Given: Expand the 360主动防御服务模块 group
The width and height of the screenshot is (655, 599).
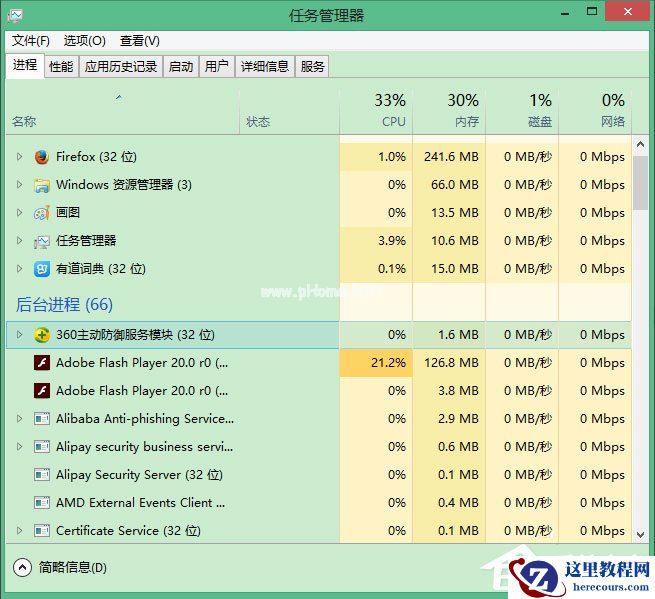Looking at the screenshot, I should click(x=19, y=335).
